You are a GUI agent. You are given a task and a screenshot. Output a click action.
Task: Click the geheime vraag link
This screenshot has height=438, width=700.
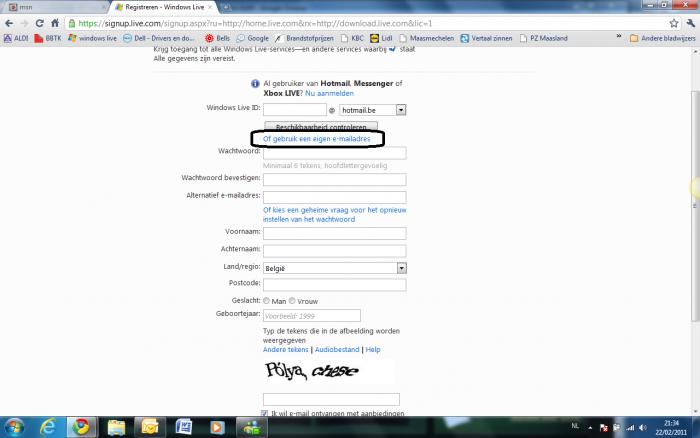[334, 215]
